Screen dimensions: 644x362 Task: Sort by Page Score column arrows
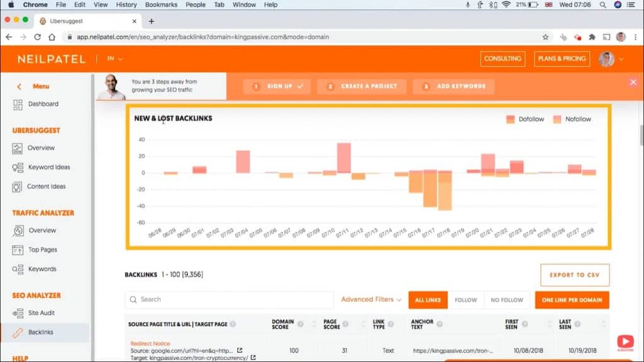click(x=363, y=324)
